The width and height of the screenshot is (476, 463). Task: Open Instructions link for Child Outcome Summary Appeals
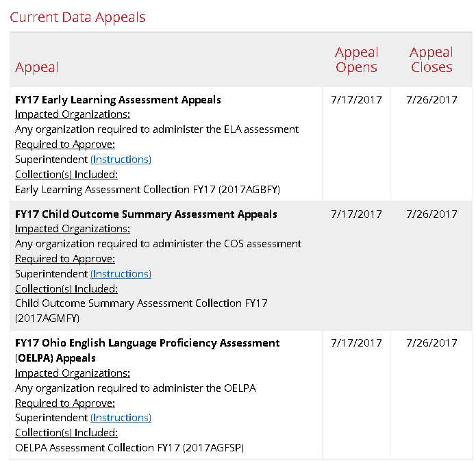[121, 274]
